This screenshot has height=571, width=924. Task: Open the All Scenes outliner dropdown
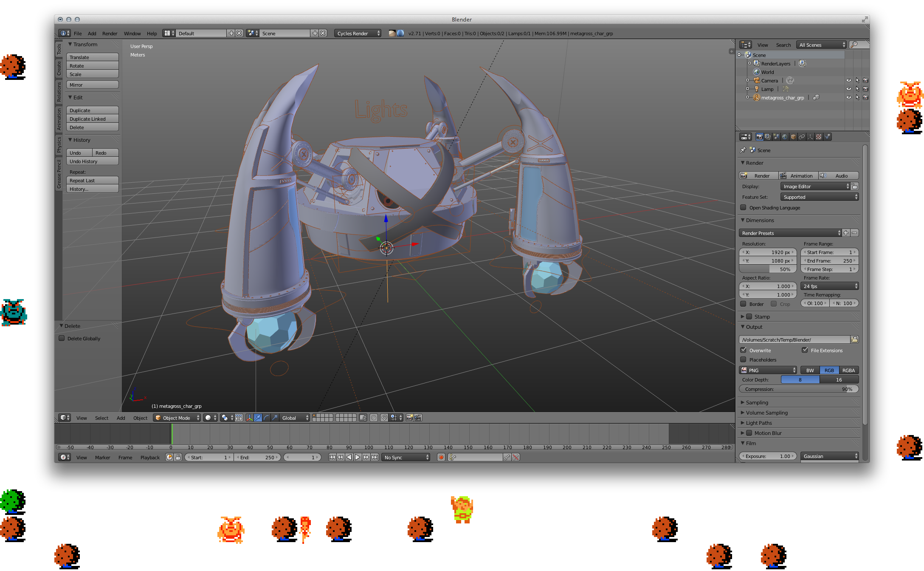tap(821, 45)
